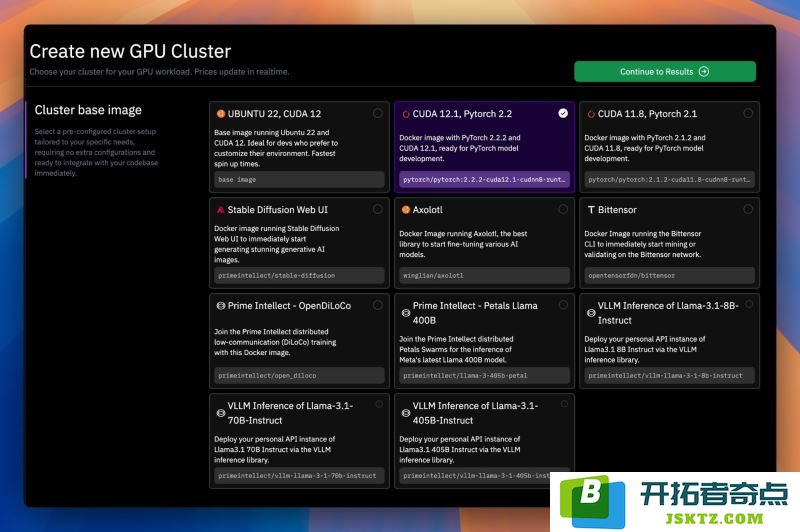
Task: Select the Stable Diffusion Web UI radio button
Action: [x=378, y=209]
